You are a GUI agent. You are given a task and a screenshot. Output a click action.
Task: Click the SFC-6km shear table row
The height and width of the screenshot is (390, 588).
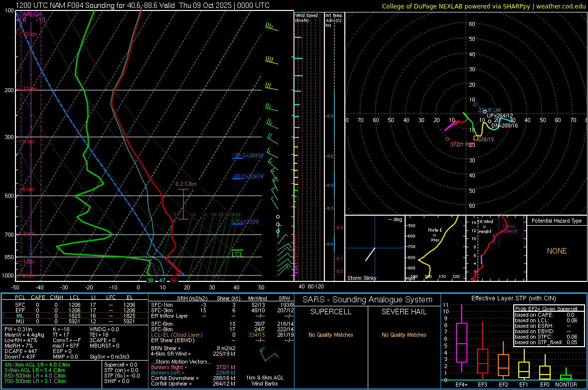222,324
